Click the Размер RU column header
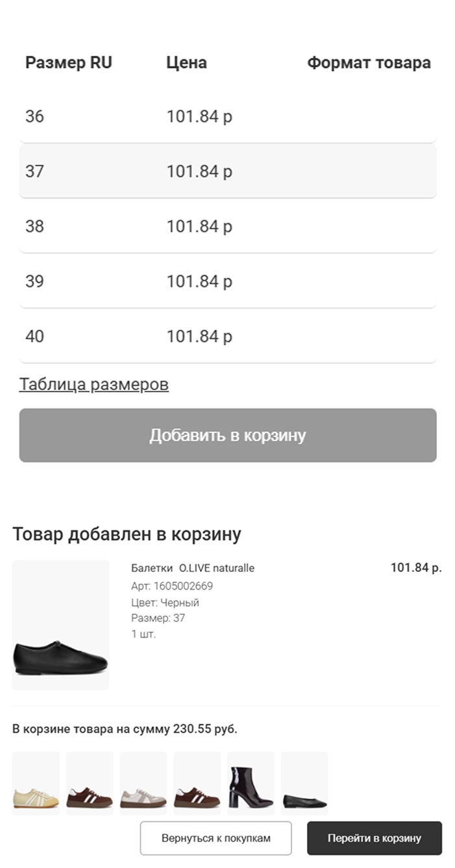This screenshot has height=868, width=455. point(68,63)
